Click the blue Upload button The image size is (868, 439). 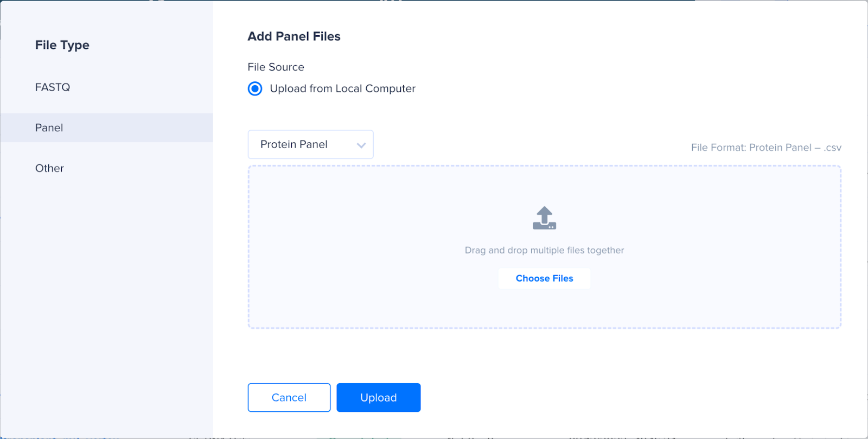tap(379, 398)
